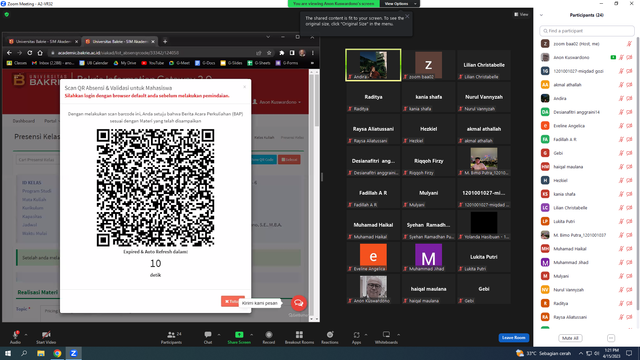Open the participants more options button
Image resolution: width=640 pixels, height=360 pixels.
pos(611,338)
